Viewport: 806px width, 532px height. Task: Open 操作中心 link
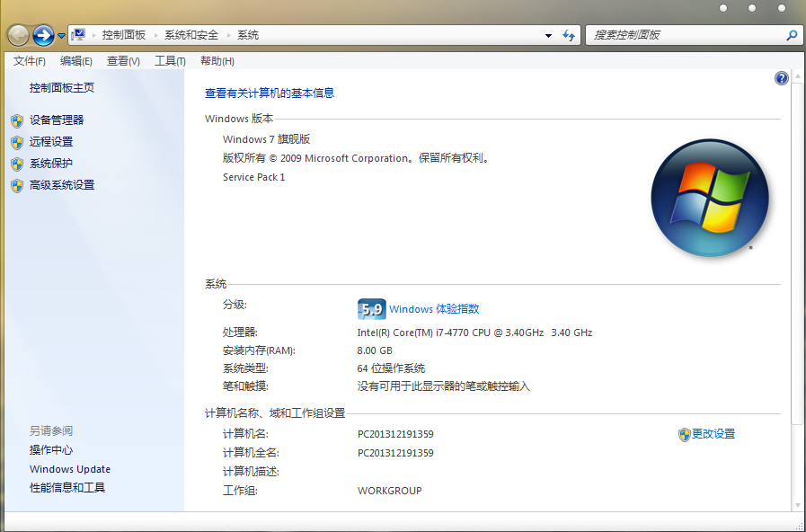pyautogui.click(x=51, y=450)
